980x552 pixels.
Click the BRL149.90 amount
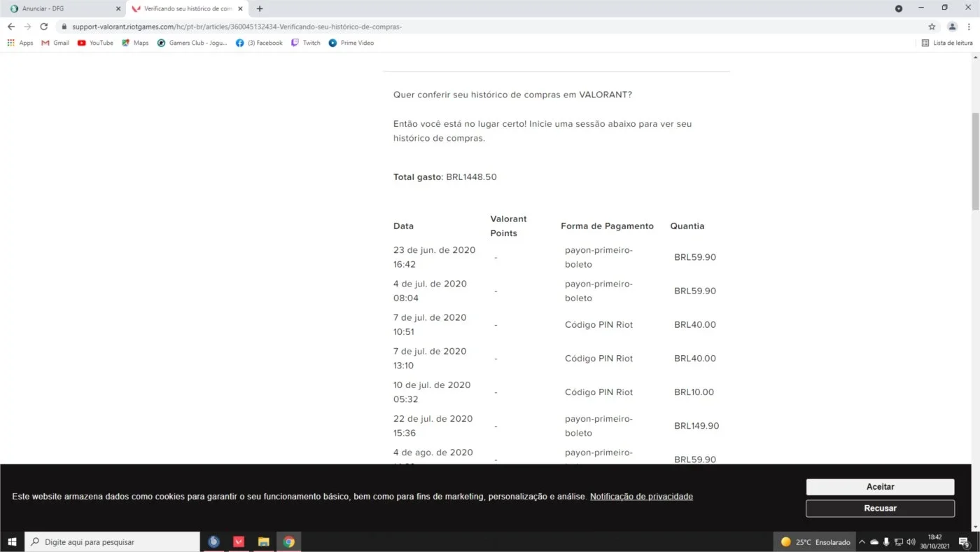tap(696, 426)
